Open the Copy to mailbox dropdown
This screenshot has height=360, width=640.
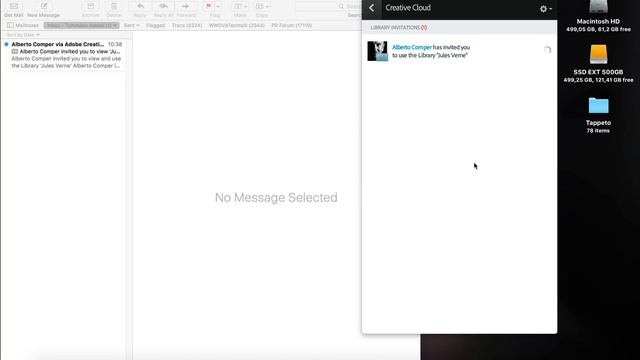click(x=262, y=6)
